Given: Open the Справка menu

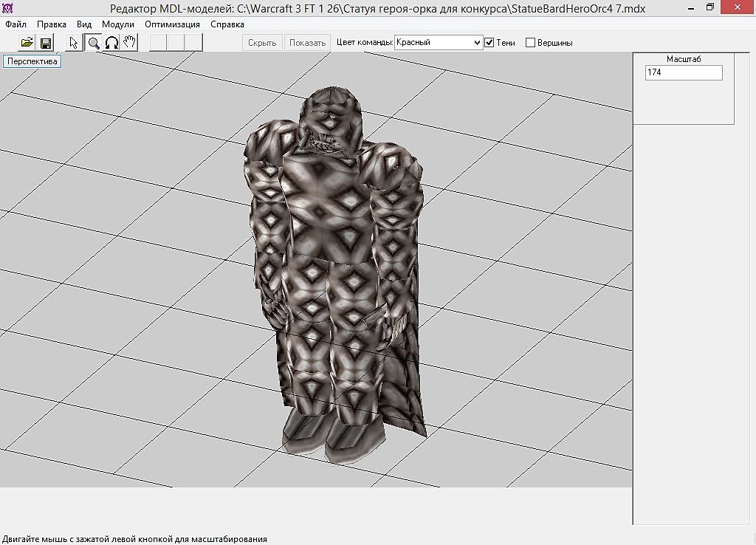Looking at the screenshot, I should 227,24.
